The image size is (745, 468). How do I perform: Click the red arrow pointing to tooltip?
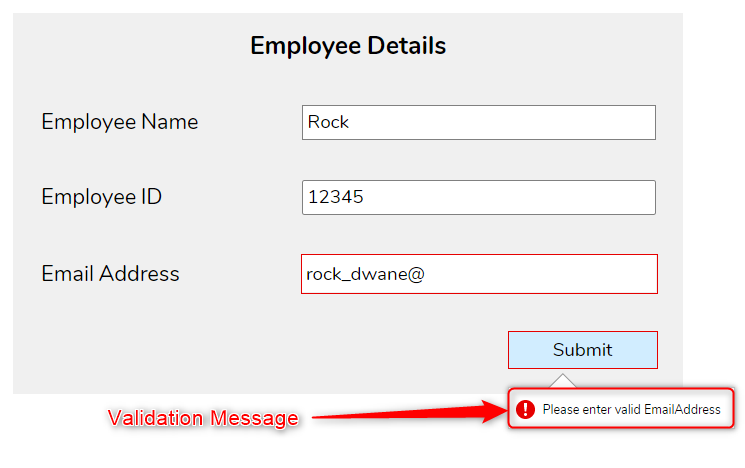pos(410,412)
